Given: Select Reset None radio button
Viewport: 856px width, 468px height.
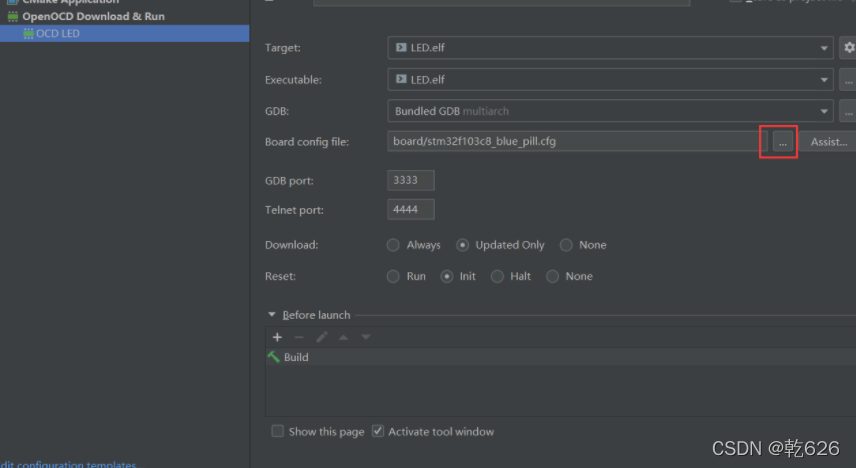Looking at the screenshot, I should pos(552,276).
